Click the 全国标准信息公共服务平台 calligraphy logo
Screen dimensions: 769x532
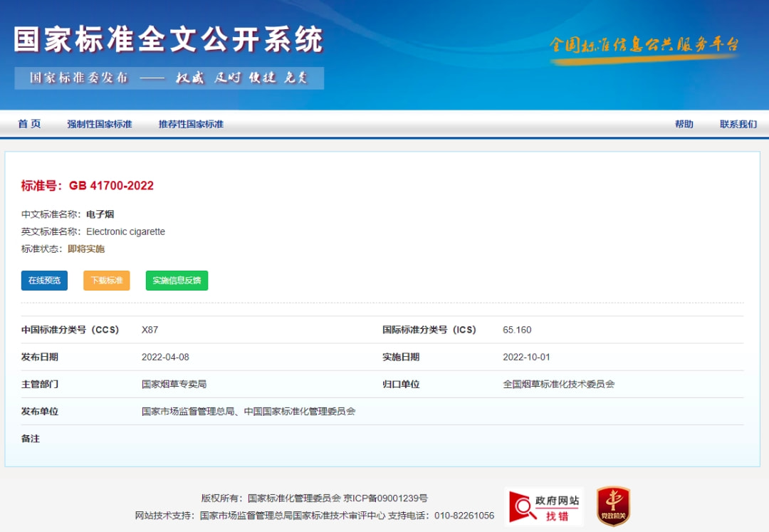tap(644, 45)
